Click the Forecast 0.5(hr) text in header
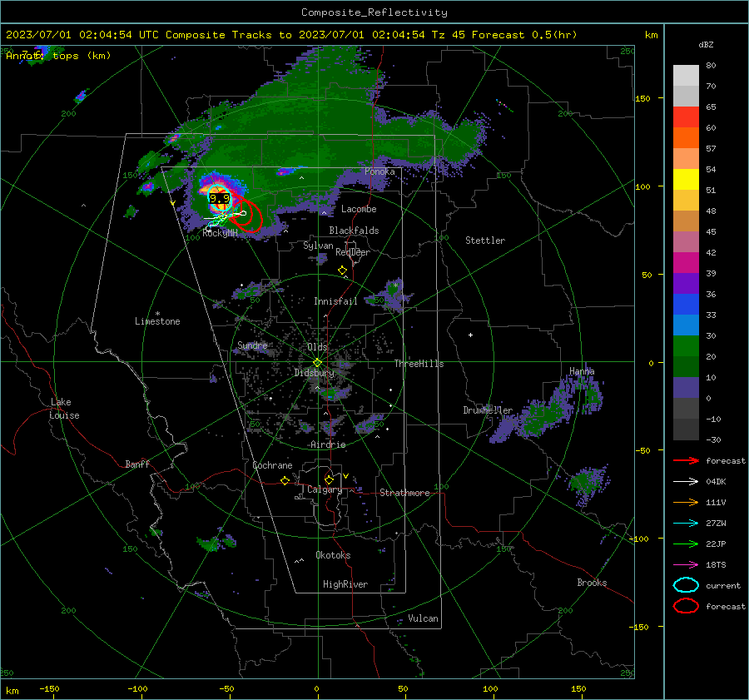 [x=524, y=35]
